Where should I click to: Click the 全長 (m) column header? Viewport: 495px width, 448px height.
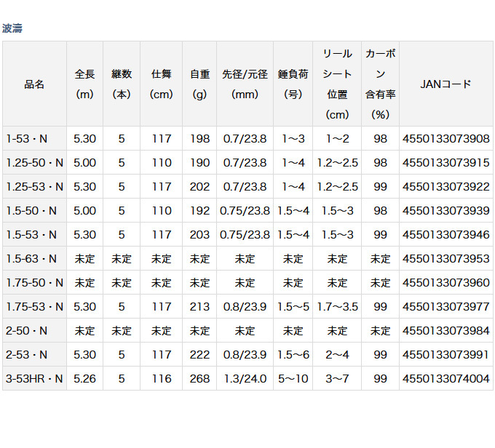tap(84, 84)
